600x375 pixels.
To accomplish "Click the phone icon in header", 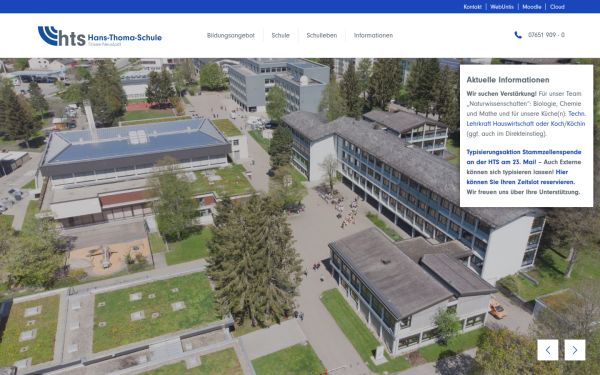I will [518, 35].
